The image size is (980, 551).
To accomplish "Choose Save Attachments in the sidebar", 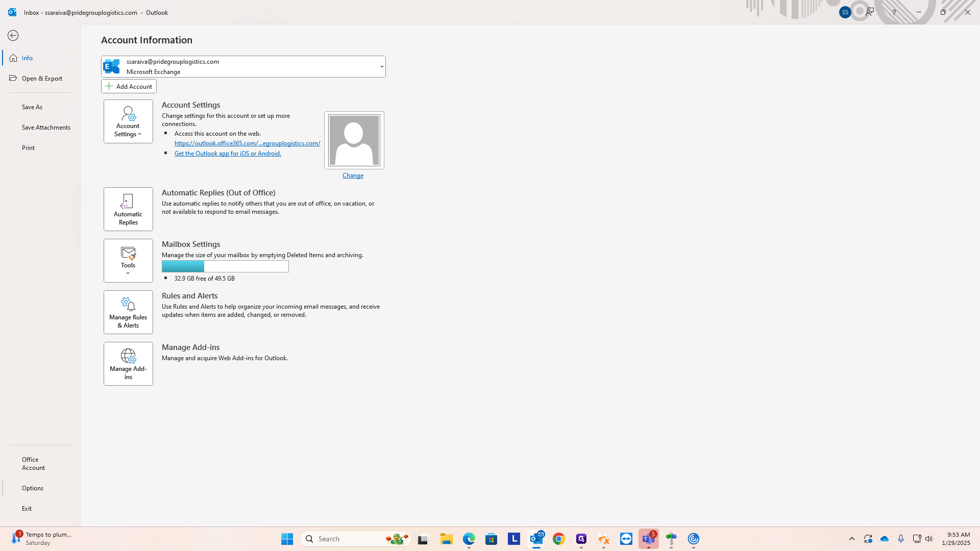I will coord(40,128).
